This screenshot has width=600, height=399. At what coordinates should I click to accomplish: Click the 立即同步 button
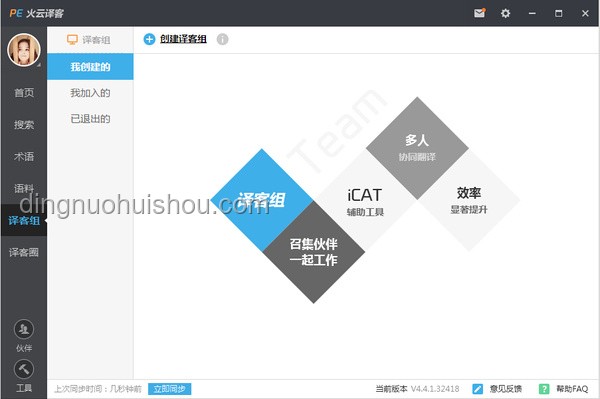point(170,389)
